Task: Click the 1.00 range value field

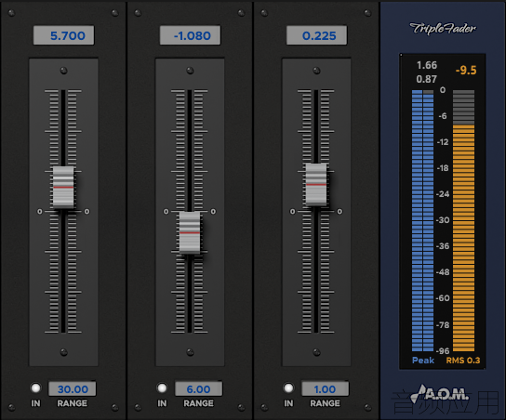Action: 326,389
